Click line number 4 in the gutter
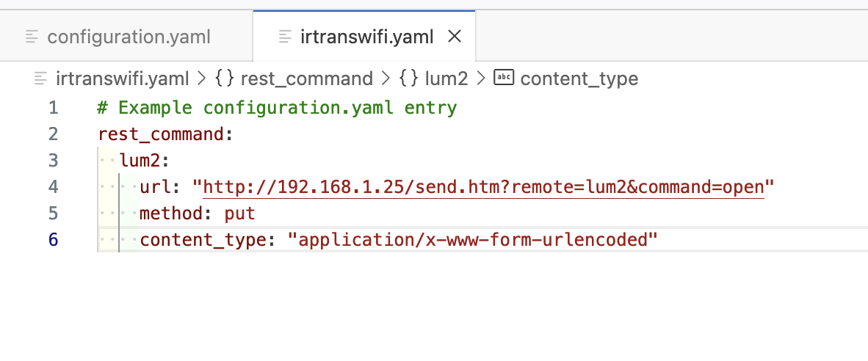Viewport: 868px width, 361px height. (53, 187)
